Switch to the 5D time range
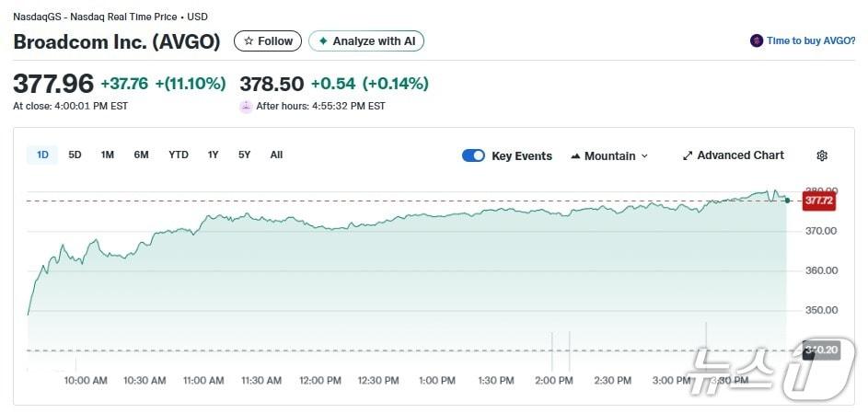The height and width of the screenshot is (413, 868). coord(75,155)
